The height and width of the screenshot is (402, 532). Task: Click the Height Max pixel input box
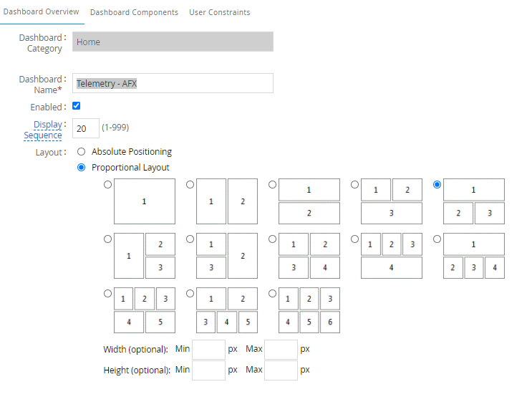[x=281, y=370]
